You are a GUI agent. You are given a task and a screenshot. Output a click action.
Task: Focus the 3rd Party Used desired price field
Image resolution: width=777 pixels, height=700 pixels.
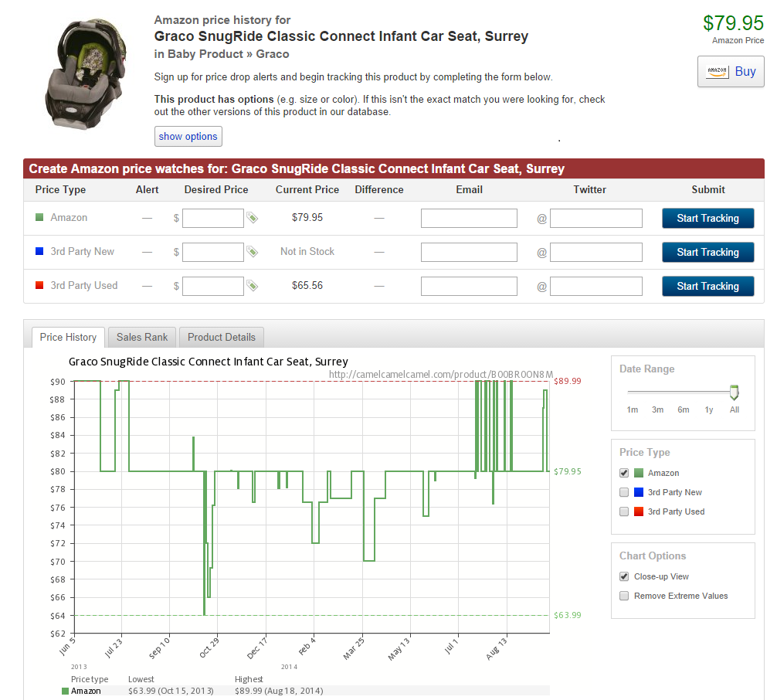[213, 286]
